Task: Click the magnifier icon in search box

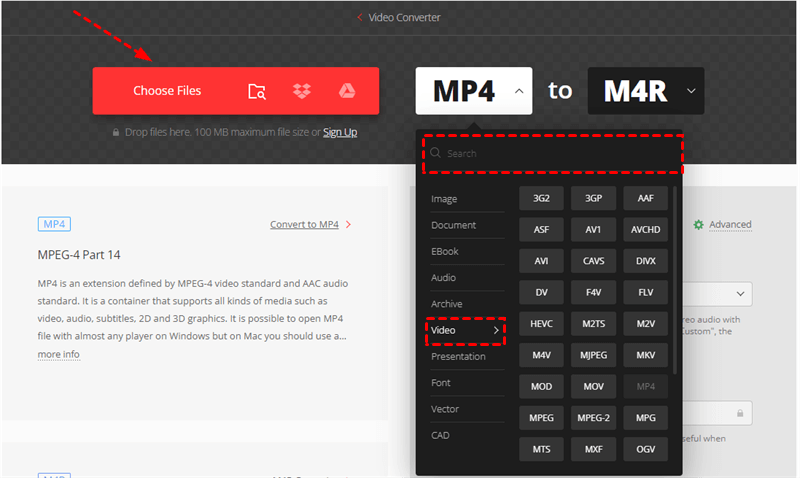Action: point(436,153)
